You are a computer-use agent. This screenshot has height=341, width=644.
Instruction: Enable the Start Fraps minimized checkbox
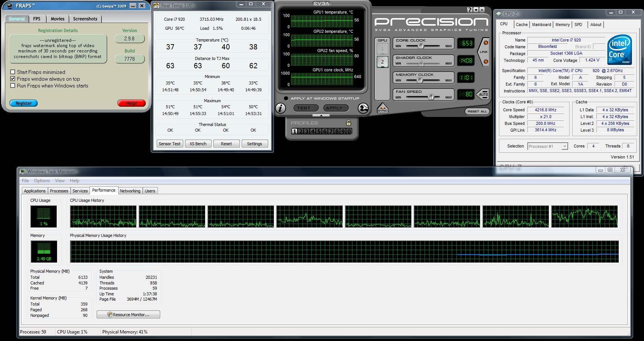pos(13,72)
